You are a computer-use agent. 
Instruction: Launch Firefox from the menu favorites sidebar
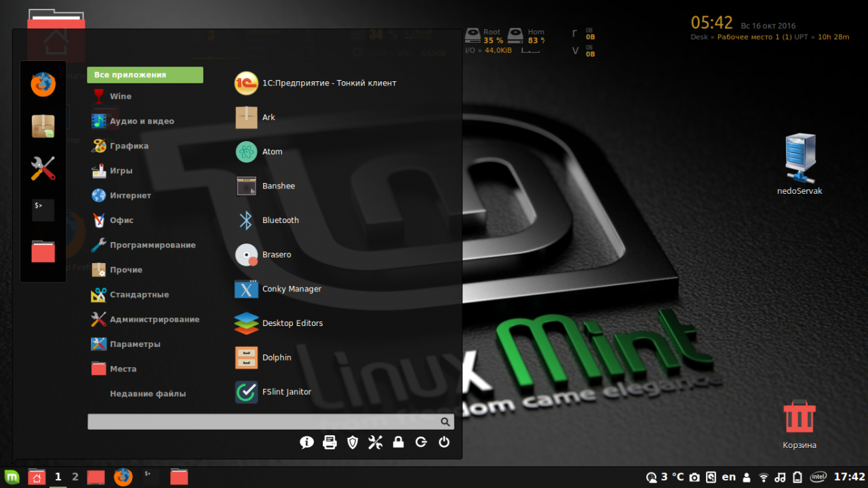(x=43, y=85)
